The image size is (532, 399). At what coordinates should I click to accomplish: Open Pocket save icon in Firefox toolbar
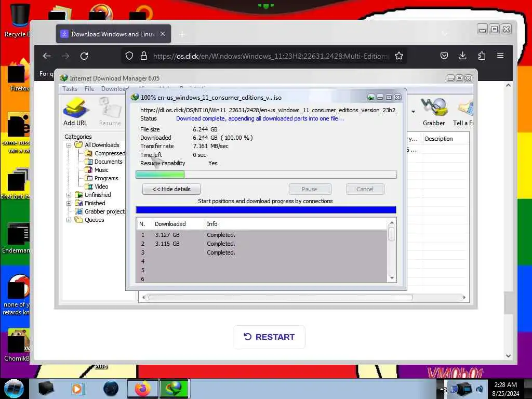444,56
